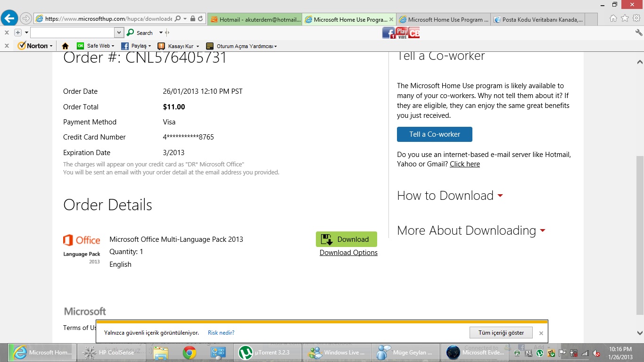This screenshot has height=362, width=644.
Task: Click the order total $11.00
Action: tap(174, 107)
